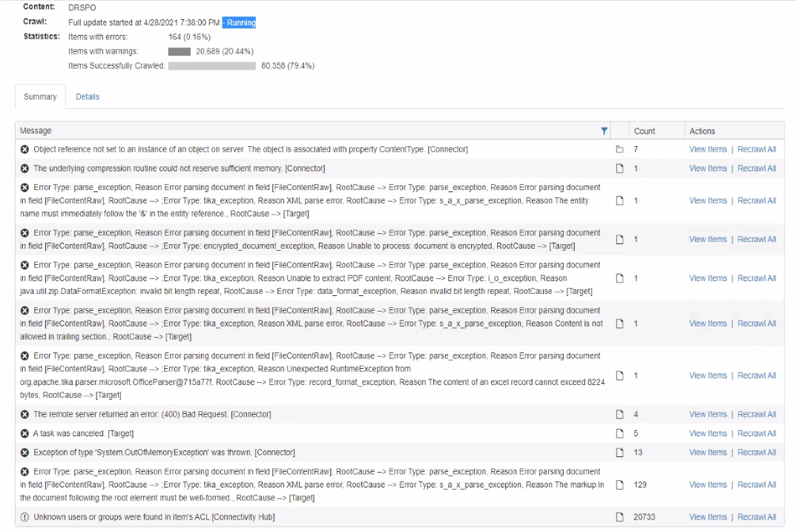
Task: Click the error icon beside 'A task was canceled'
Action: [25, 433]
